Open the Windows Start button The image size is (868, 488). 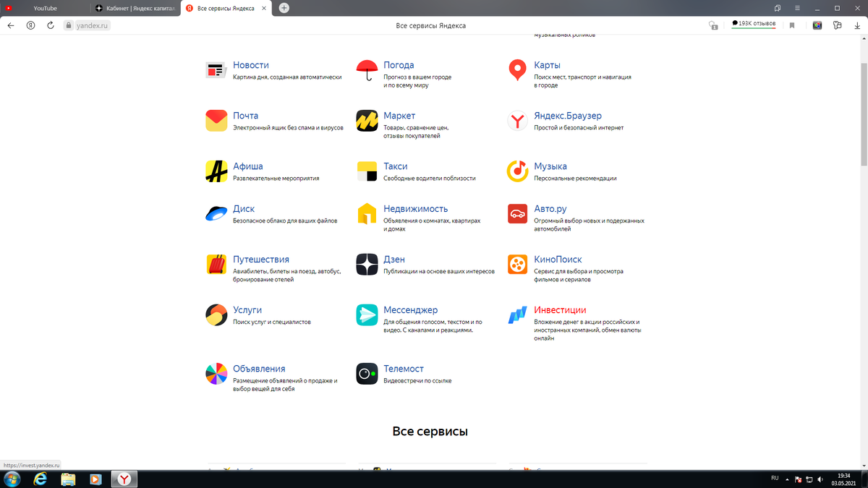(12, 479)
